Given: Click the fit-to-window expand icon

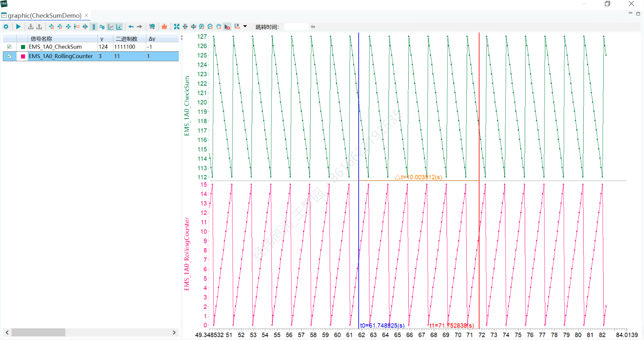Looking at the screenshot, I should (176, 27).
